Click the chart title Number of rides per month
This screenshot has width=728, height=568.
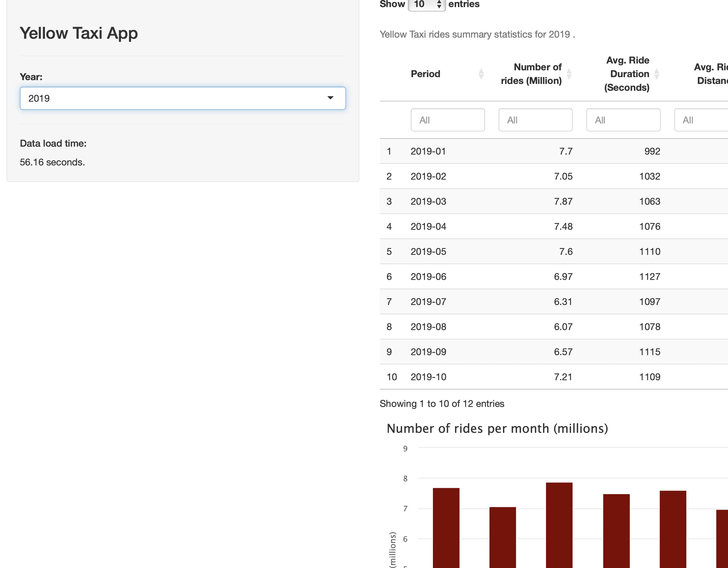click(x=497, y=428)
